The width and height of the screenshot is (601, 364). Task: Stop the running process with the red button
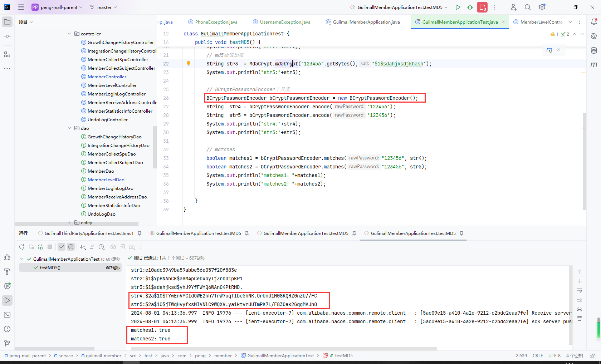point(482,7)
